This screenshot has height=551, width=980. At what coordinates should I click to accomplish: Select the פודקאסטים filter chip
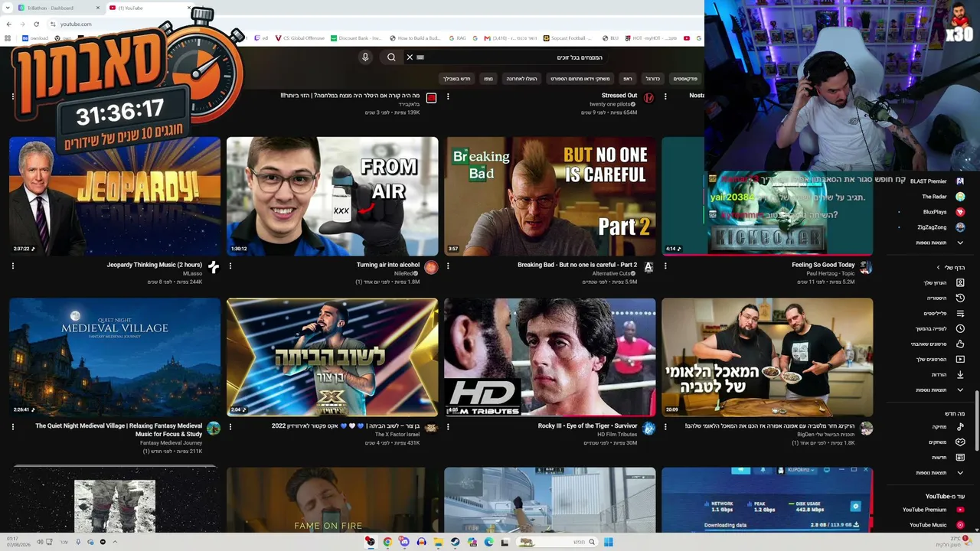coord(685,79)
